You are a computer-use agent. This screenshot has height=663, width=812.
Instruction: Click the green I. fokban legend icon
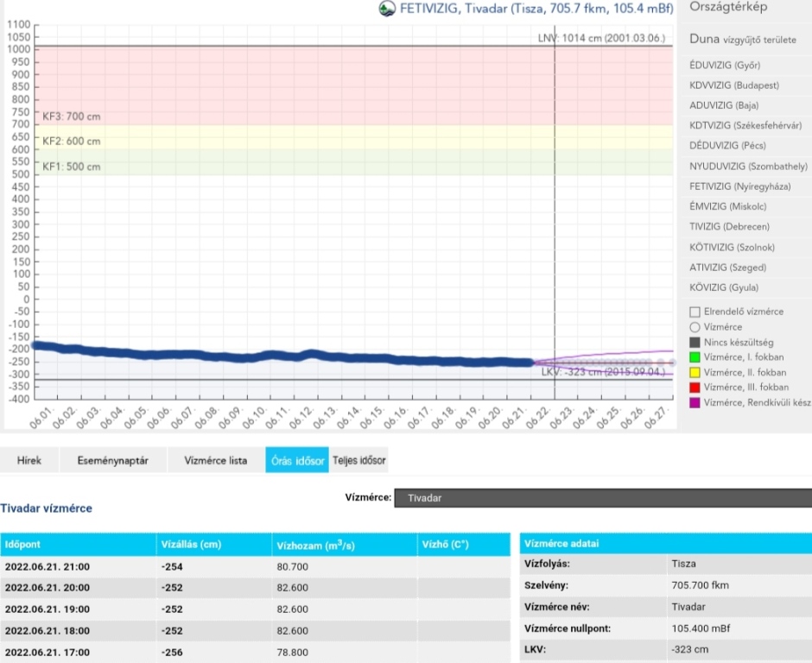click(x=695, y=357)
